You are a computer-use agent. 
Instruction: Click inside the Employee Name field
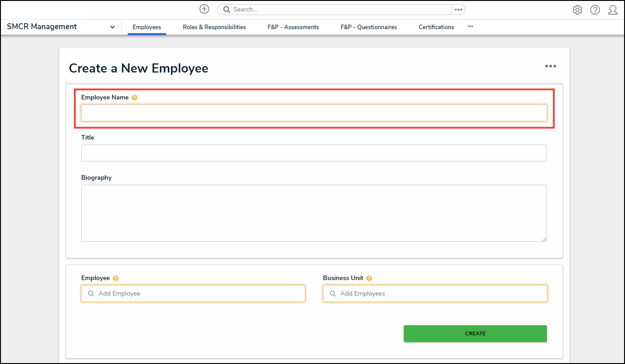pyautogui.click(x=314, y=113)
